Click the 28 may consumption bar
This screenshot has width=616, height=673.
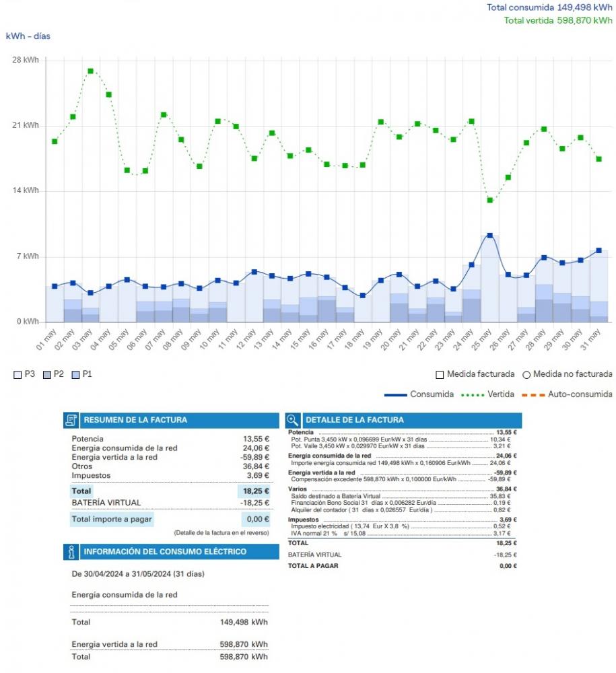tap(545, 289)
